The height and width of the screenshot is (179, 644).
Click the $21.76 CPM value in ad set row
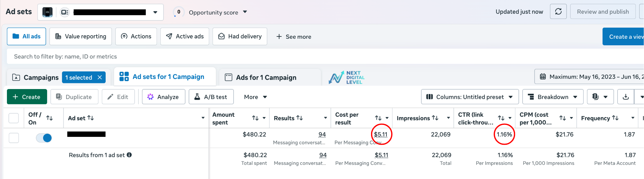564,134
